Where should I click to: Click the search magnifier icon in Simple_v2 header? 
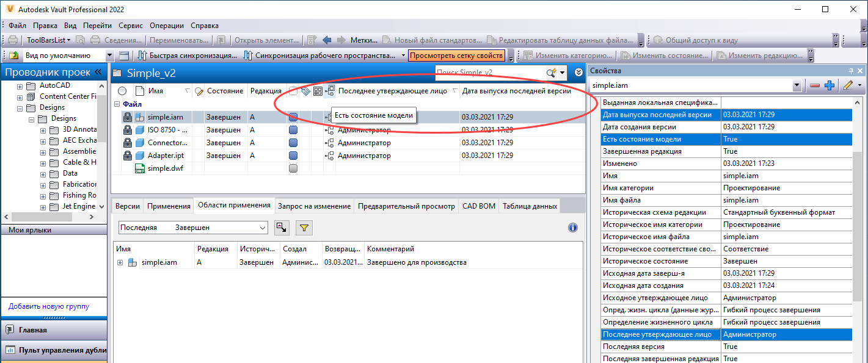pyautogui.click(x=551, y=73)
